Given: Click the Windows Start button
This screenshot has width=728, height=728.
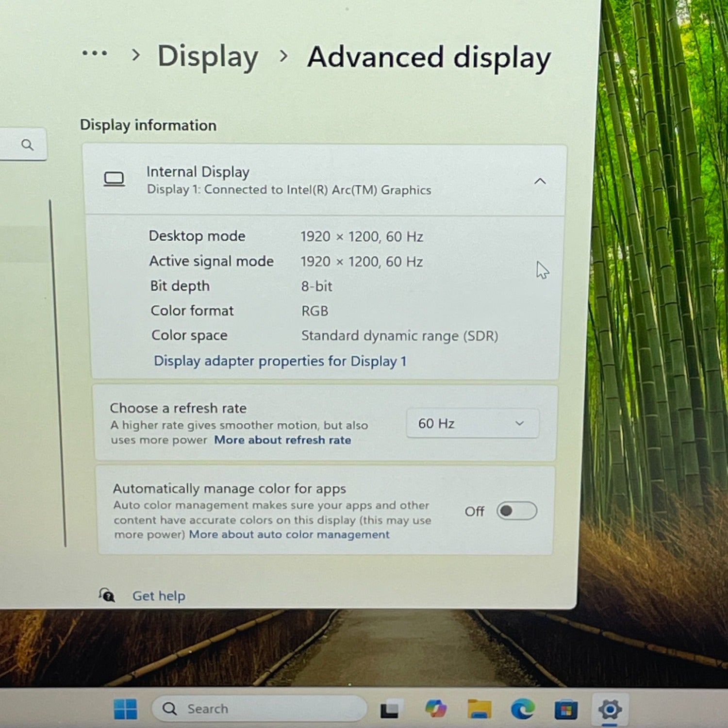Looking at the screenshot, I should [x=125, y=709].
